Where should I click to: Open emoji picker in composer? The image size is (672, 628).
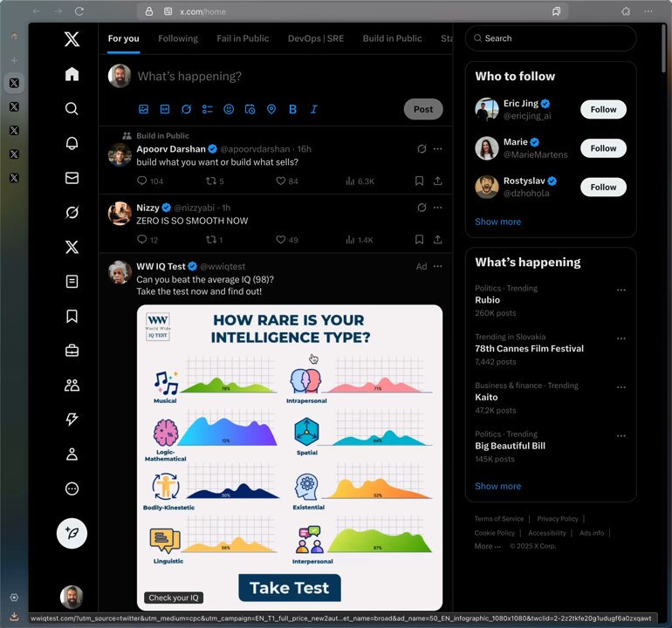click(229, 109)
